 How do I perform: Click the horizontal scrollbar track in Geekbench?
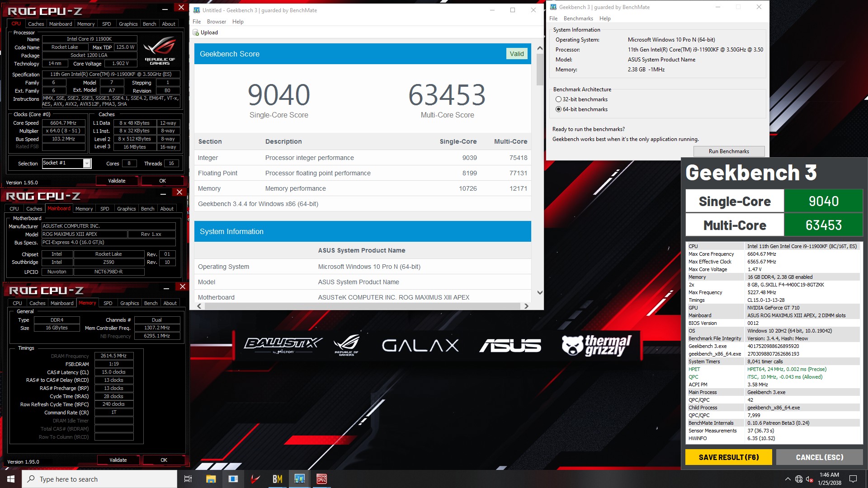coord(363,306)
